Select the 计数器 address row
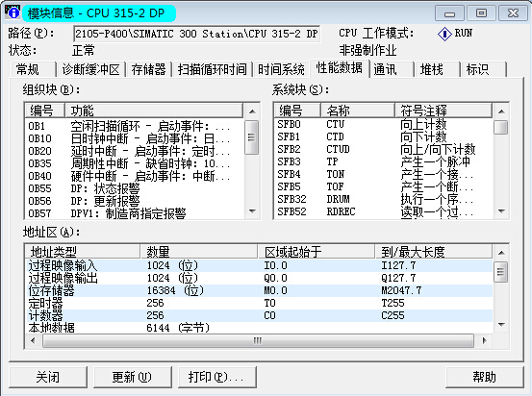The width and height of the screenshot is (532, 396). point(259,315)
